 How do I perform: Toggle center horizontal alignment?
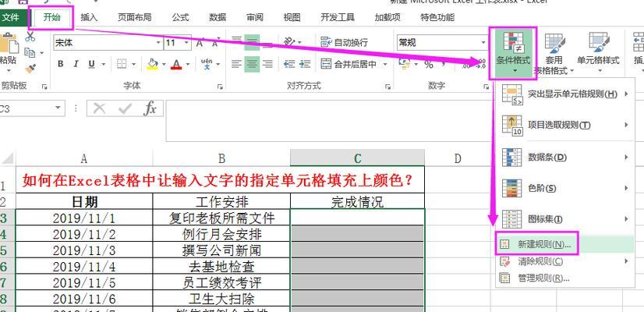tap(252, 64)
